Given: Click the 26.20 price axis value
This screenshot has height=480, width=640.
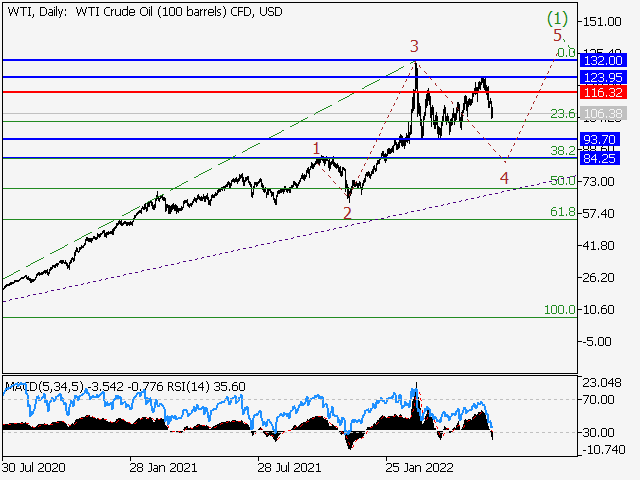Looking at the screenshot, I should coord(599,278).
